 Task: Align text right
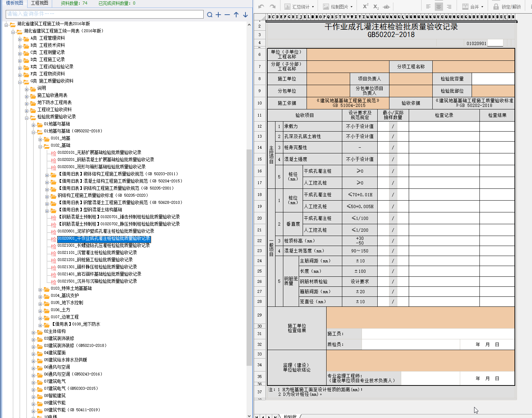point(449,6)
